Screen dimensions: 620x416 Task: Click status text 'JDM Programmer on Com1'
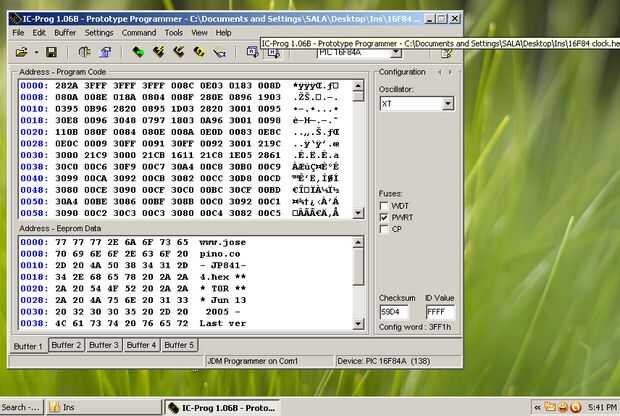(253, 361)
